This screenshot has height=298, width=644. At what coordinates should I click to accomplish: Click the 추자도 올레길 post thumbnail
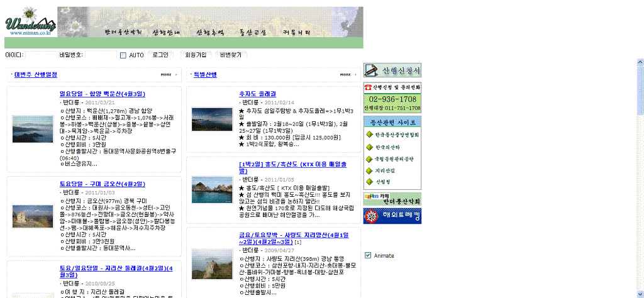[x=212, y=119]
